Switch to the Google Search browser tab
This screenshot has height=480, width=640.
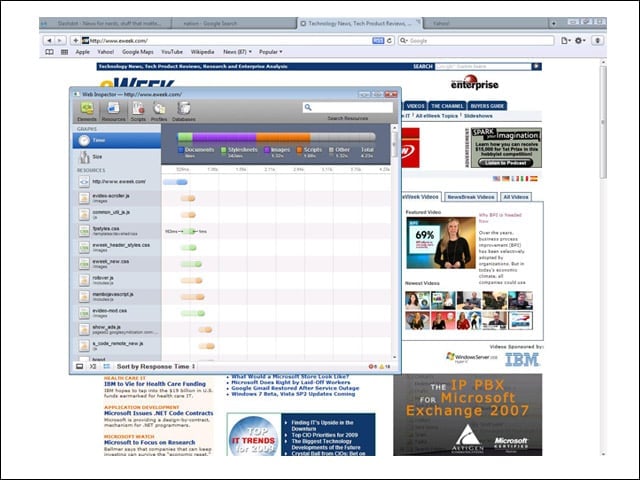(x=234, y=23)
